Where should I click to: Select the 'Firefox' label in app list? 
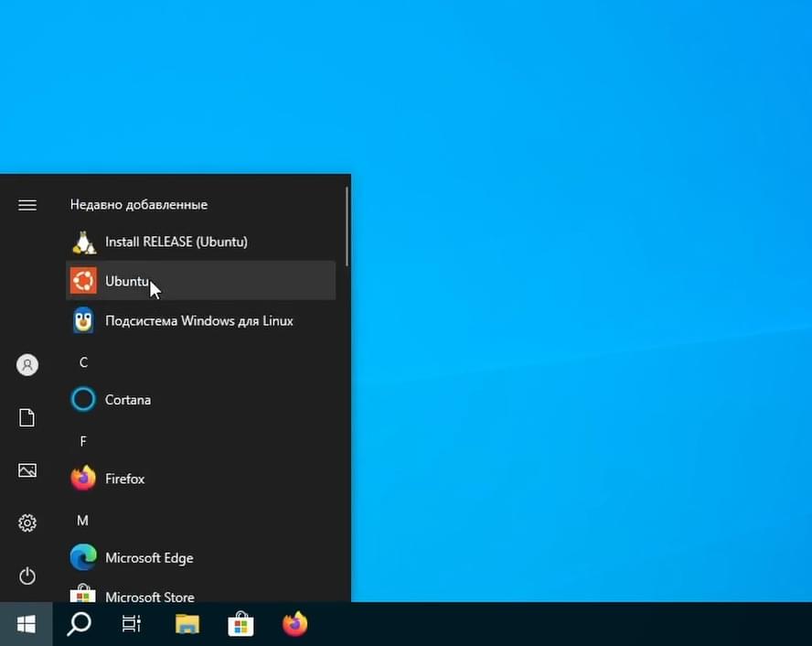[x=124, y=479]
